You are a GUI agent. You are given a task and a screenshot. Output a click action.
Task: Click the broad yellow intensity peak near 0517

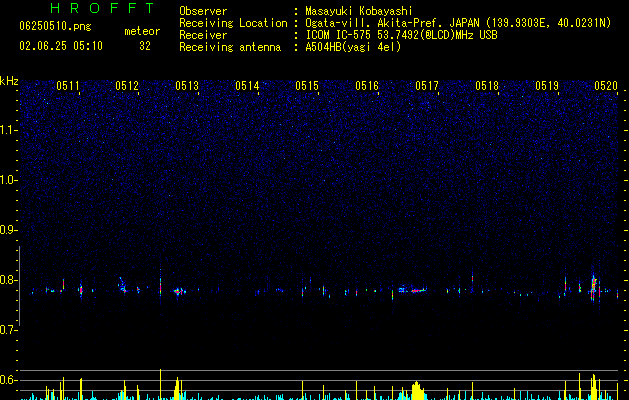(x=417, y=391)
